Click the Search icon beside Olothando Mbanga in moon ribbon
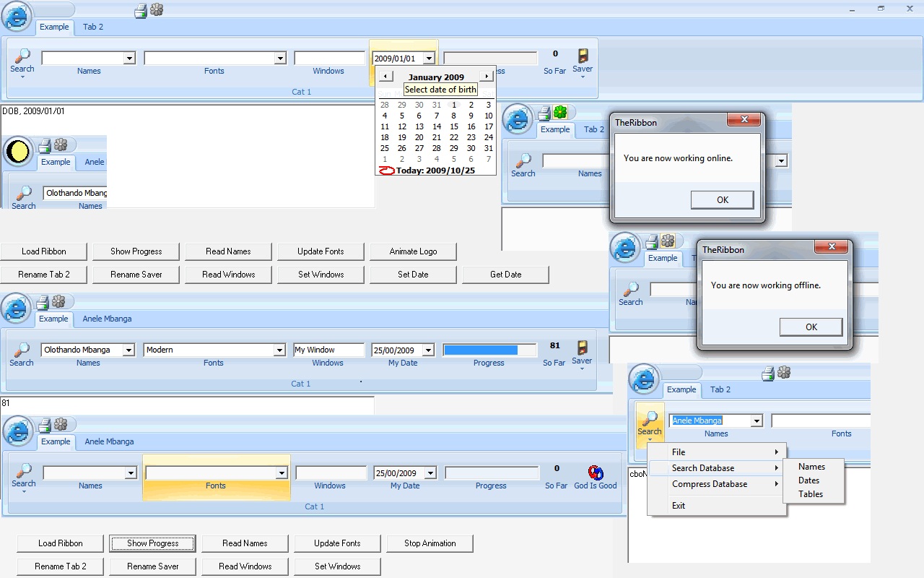The image size is (924, 578). [24, 193]
